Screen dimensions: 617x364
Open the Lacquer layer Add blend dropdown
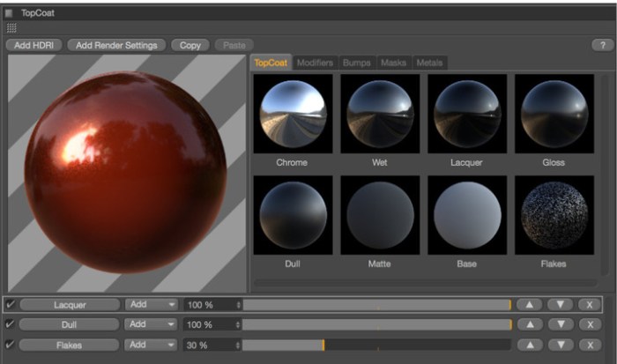151,304
